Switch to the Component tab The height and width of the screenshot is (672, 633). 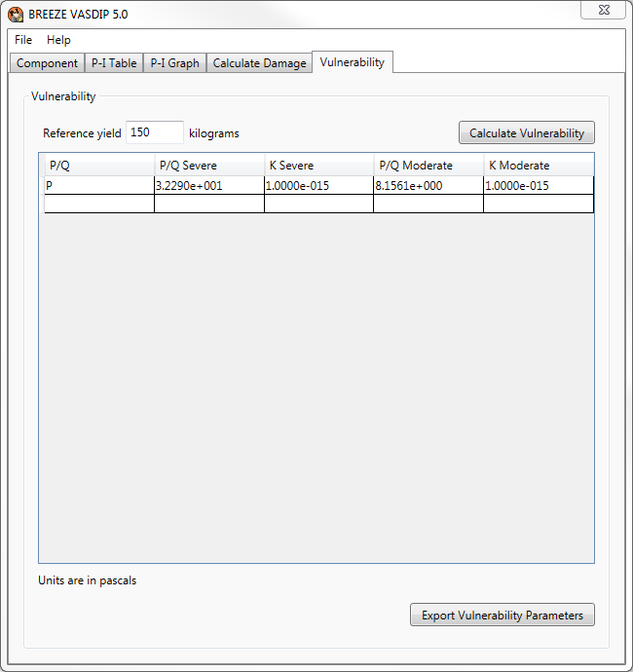click(47, 63)
